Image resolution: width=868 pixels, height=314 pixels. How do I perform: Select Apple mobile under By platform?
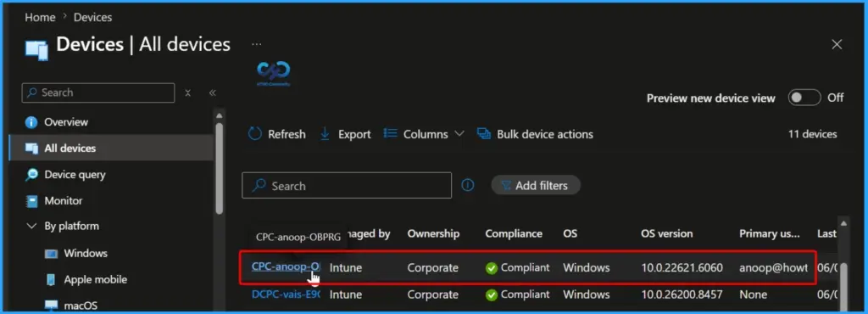click(x=95, y=280)
